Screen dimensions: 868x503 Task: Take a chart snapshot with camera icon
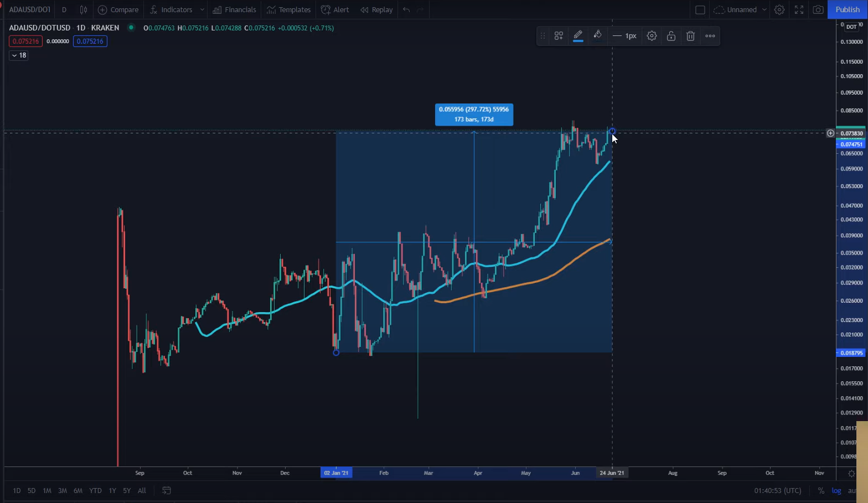click(x=818, y=9)
